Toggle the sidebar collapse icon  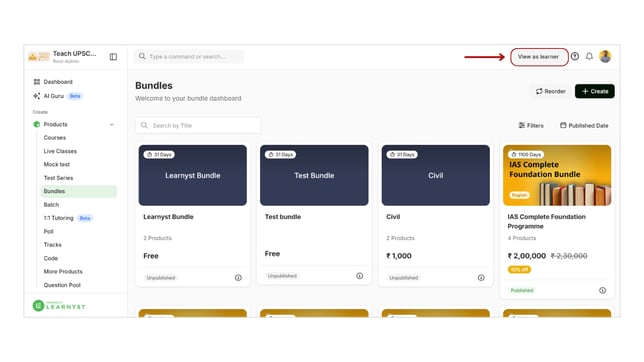tap(113, 57)
